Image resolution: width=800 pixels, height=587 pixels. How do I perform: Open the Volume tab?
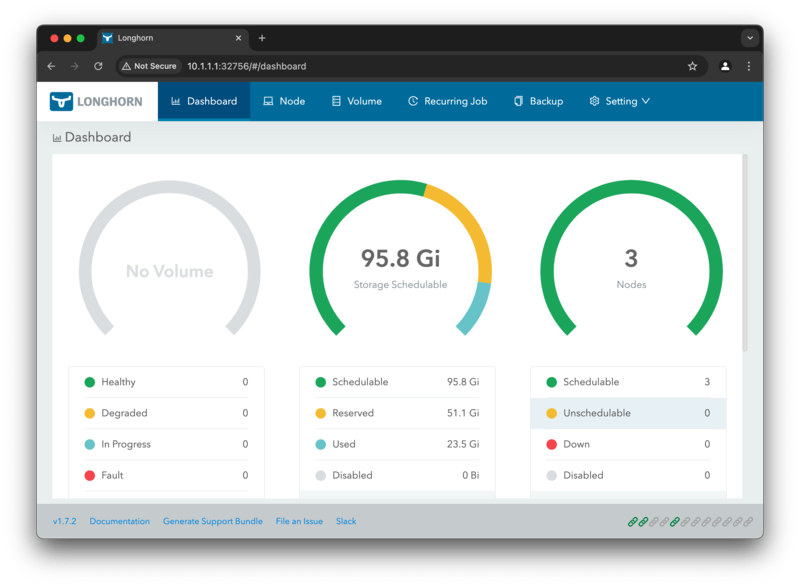[357, 101]
